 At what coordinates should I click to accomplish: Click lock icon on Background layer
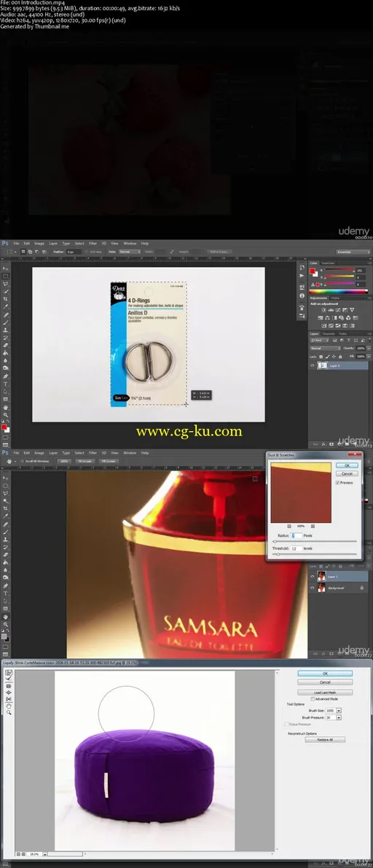362,588
